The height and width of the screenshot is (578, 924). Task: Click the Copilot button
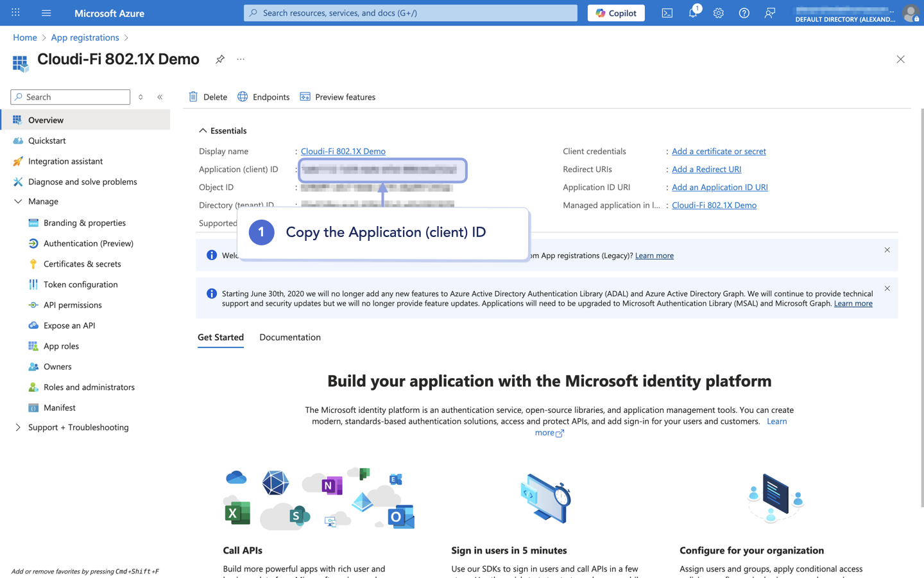pyautogui.click(x=616, y=13)
